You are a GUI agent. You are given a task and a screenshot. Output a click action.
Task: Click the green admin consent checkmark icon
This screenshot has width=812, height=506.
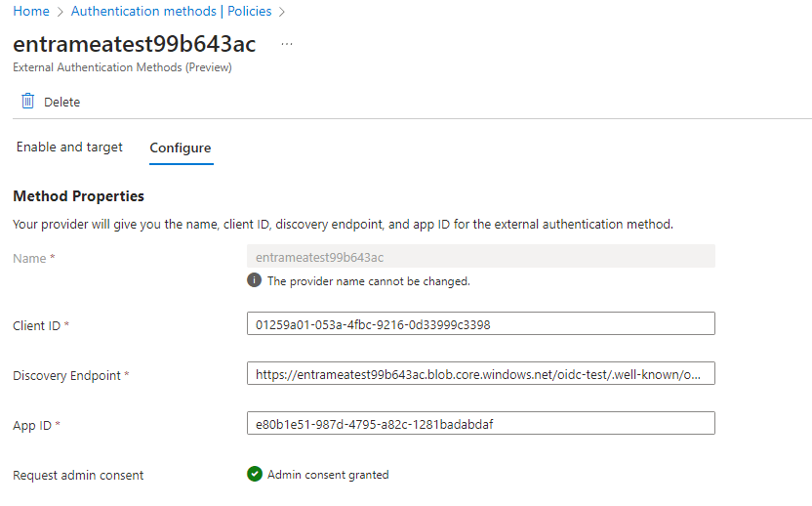(x=255, y=475)
